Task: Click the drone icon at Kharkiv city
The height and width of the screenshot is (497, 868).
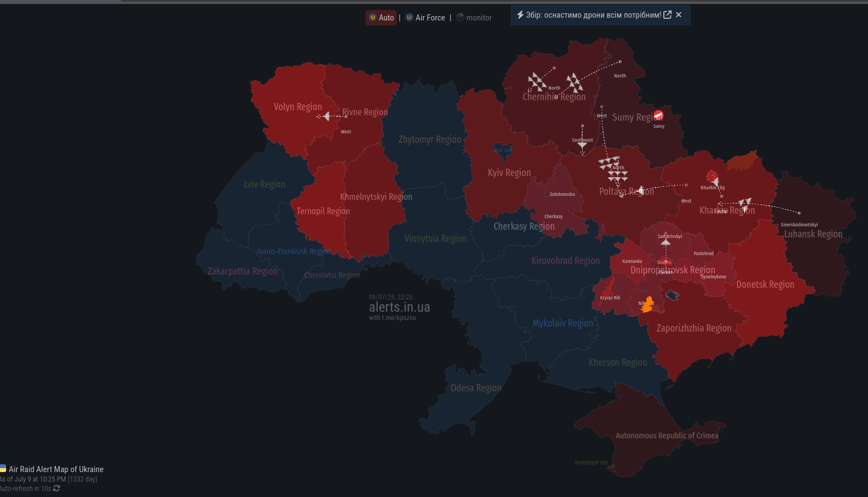Action: 715,181
